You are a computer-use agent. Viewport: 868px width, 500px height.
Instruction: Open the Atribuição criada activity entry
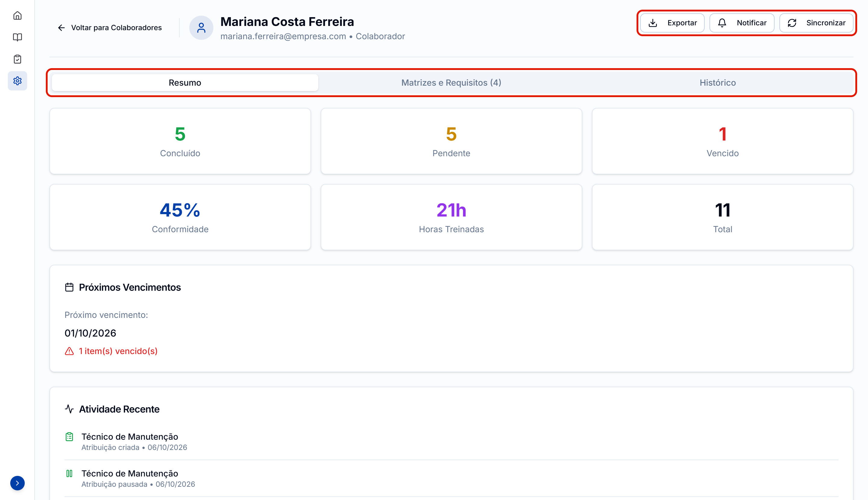[x=451, y=441]
